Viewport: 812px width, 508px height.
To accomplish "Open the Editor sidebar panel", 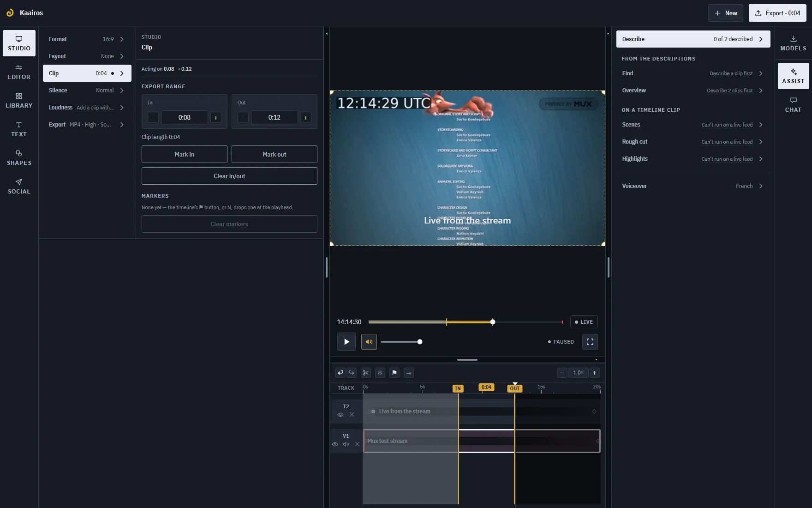I will coord(19,72).
